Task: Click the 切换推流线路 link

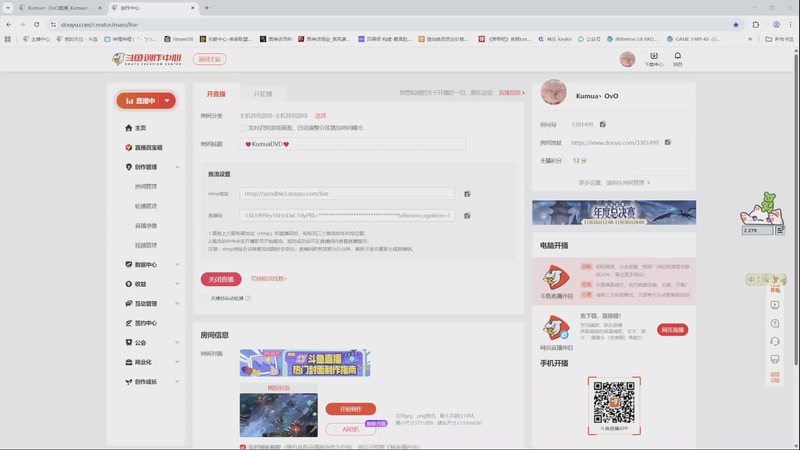Action: [x=269, y=279]
